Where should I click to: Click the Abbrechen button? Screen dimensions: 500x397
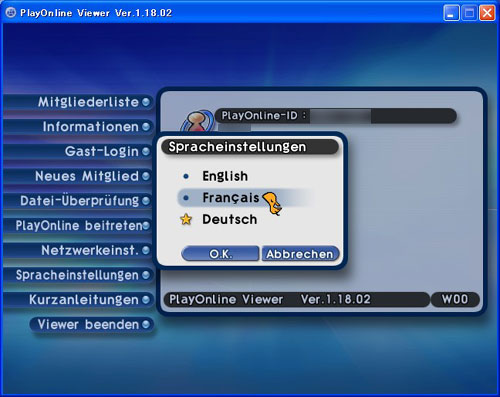[x=300, y=254]
